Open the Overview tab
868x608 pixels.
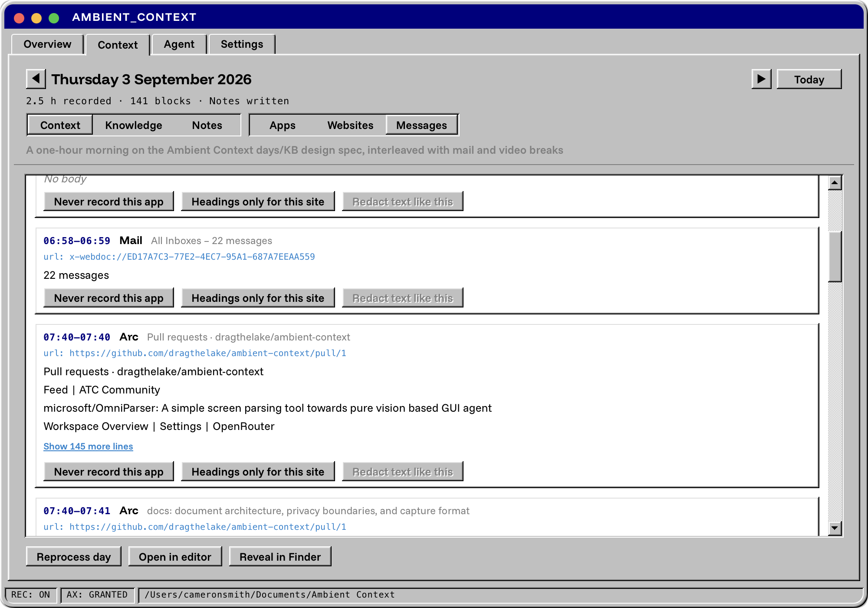coord(47,44)
